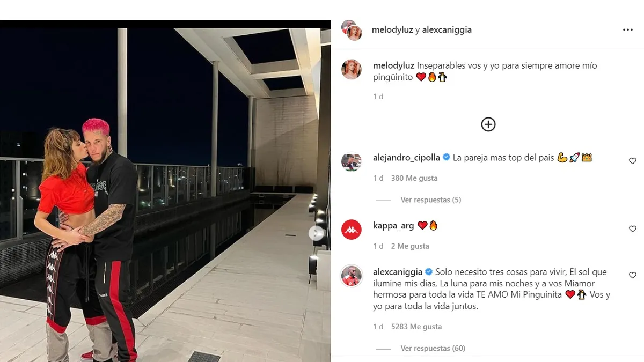Like kappa_arg's comment with heart
The width and height of the screenshot is (644, 362).
click(x=632, y=229)
